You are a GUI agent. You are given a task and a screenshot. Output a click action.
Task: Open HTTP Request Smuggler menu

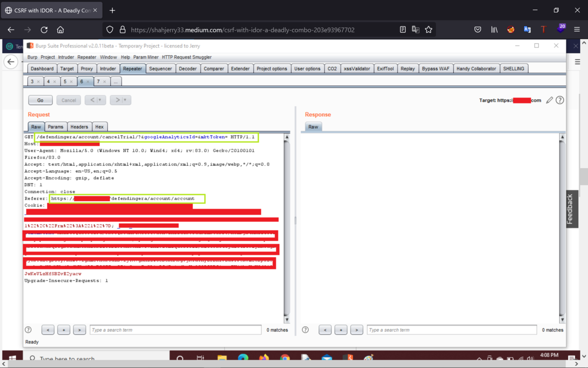[187, 57]
